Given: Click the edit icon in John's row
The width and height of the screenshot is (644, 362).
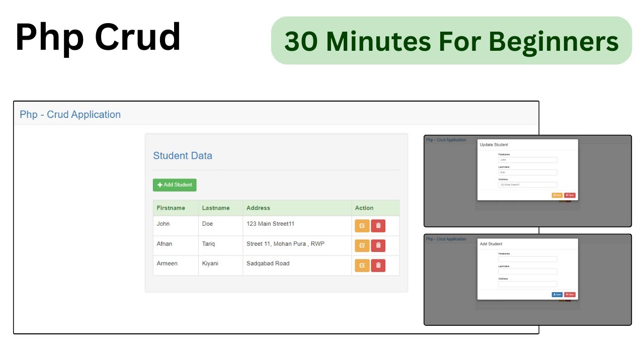Looking at the screenshot, I should pyautogui.click(x=362, y=226).
